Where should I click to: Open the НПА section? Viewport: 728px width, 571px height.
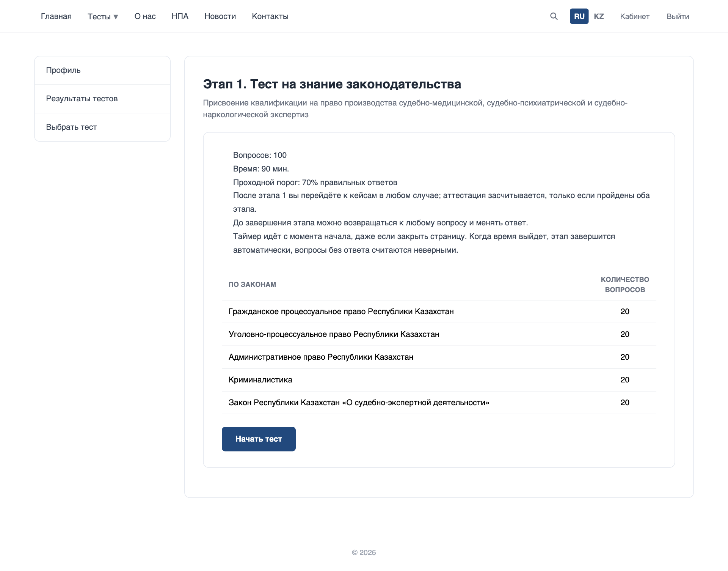[180, 16]
